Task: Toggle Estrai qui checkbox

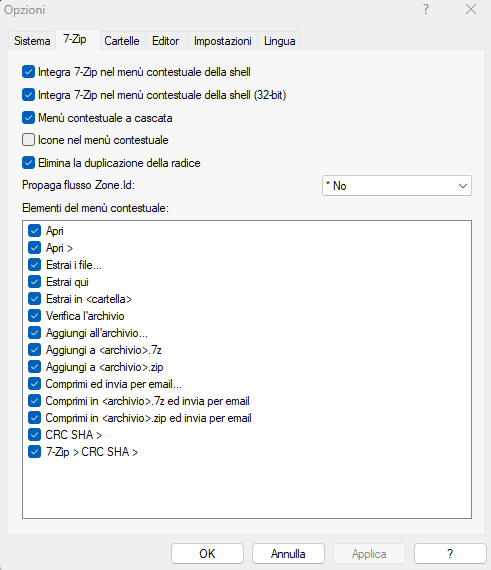Action: pyautogui.click(x=35, y=282)
